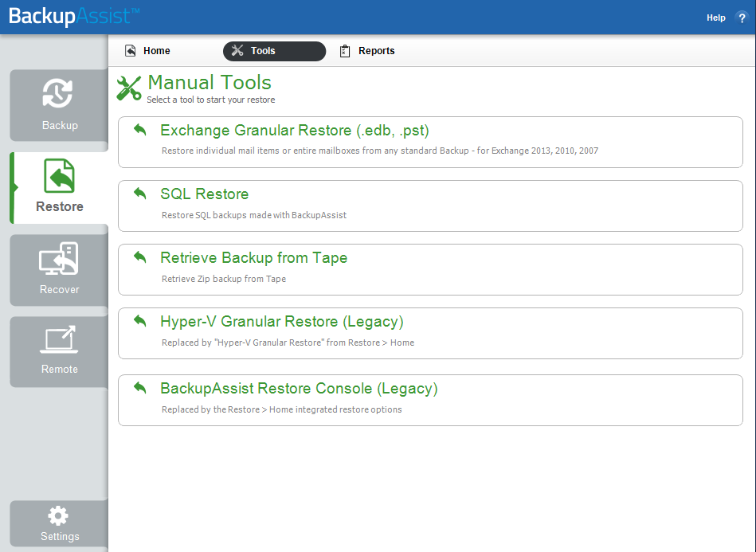Go to the Recover label in sidebar
This screenshot has width=756, height=552.
[x=59, y=289]
